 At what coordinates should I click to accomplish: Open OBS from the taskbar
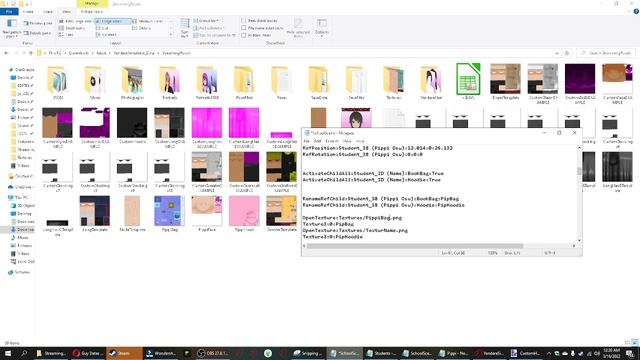coord(213,353)
